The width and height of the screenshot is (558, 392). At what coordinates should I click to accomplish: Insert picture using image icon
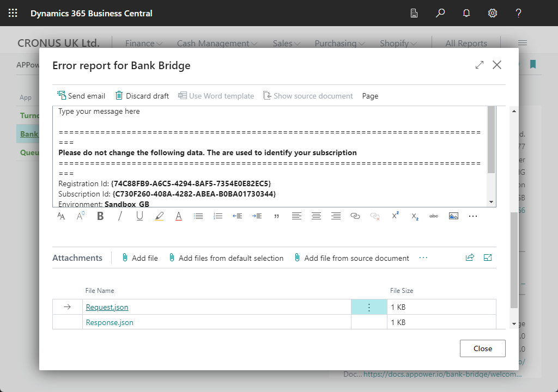coord(453,216)
